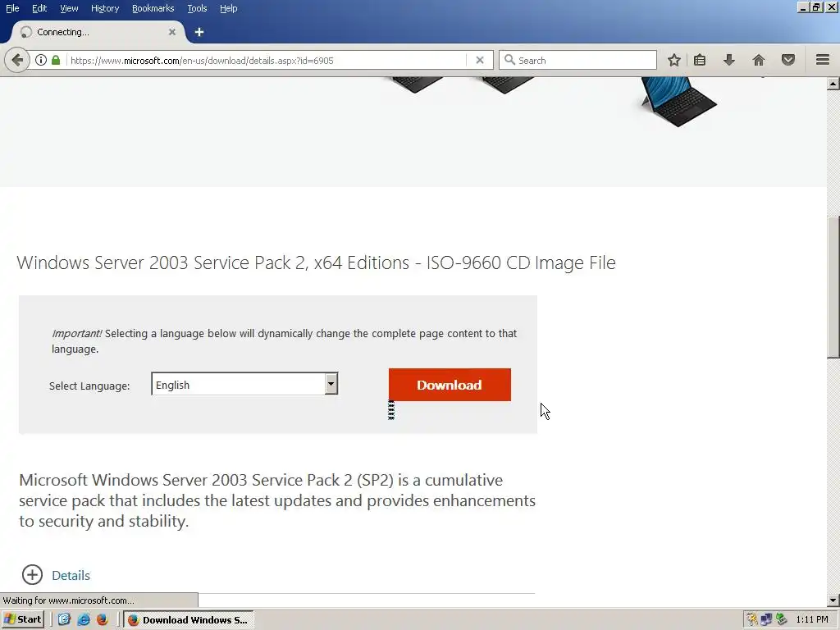Stop loading with the address bar X
Image resolution: width=840 pixels, height=630 pixels.
coord(479,60)
